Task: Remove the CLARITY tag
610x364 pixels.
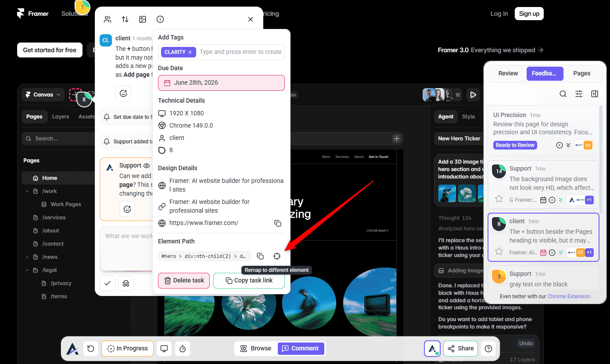Action: tap(190, 52)
